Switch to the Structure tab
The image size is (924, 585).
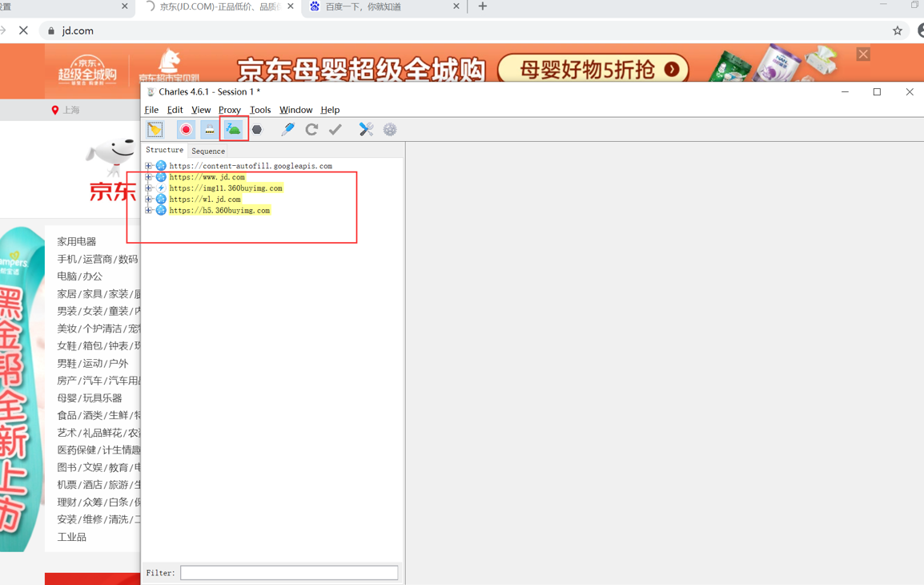pos(164,151)
